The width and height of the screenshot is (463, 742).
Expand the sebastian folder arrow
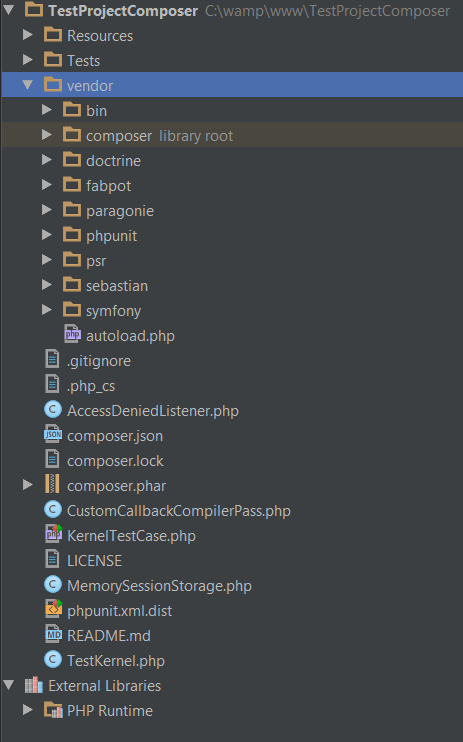47,285
